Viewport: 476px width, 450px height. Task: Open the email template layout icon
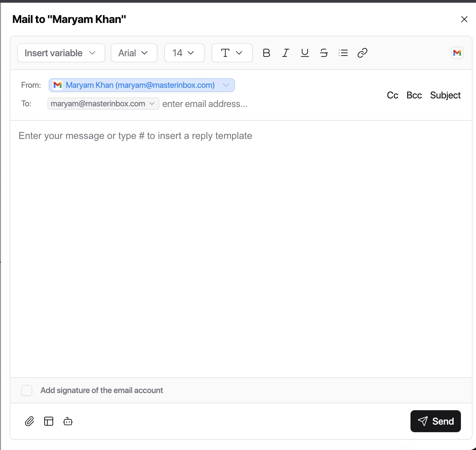click(x=49, y=421)
